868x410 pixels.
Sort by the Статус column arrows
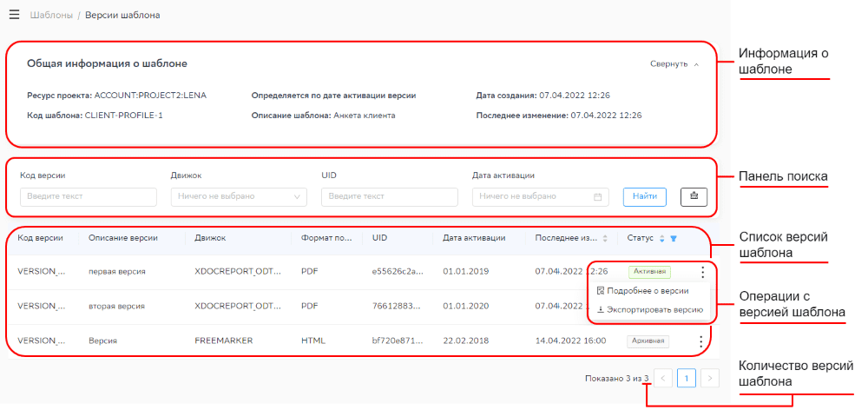[662, 238]
